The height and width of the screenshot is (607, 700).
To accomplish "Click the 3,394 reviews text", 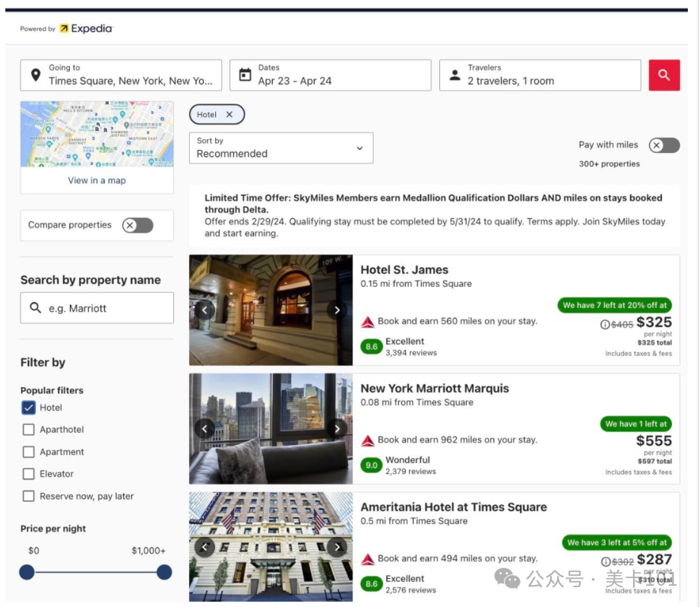I will point(411,353).
